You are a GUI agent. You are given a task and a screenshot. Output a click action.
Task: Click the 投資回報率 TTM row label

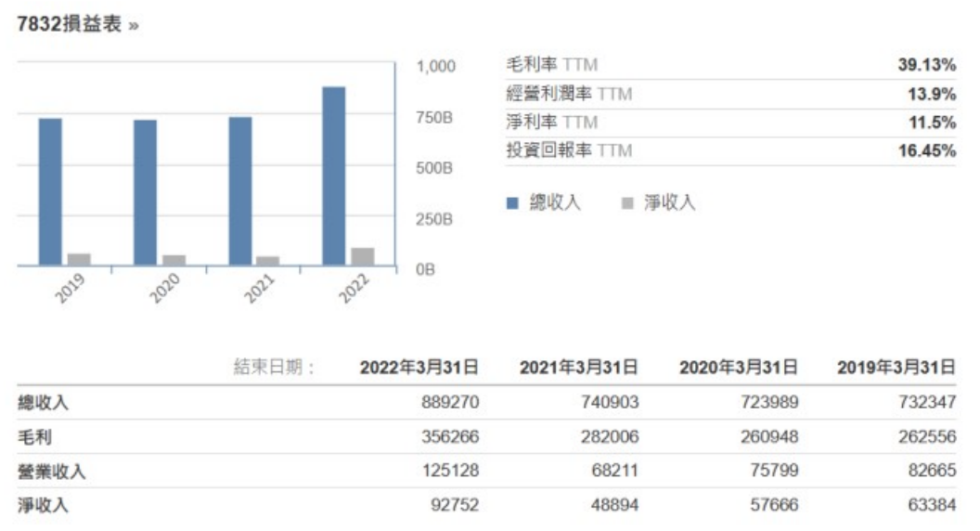568,150
